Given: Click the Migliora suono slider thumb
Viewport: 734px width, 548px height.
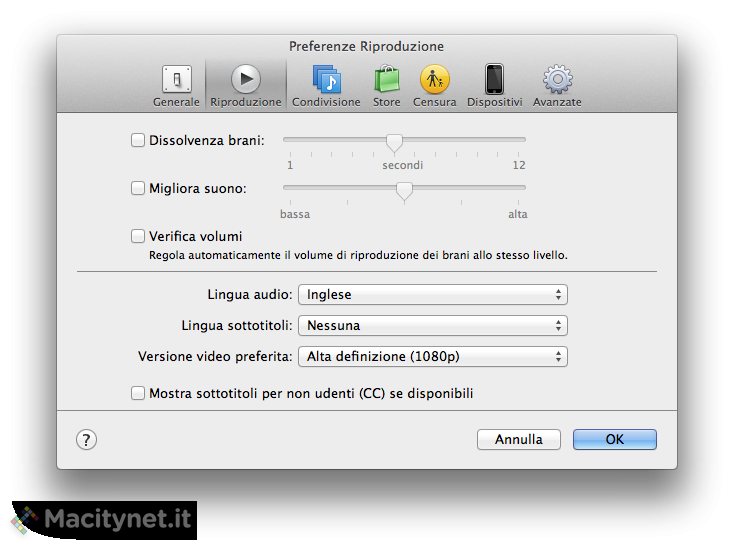Looking at the screenshot, I should coord(404,190).
